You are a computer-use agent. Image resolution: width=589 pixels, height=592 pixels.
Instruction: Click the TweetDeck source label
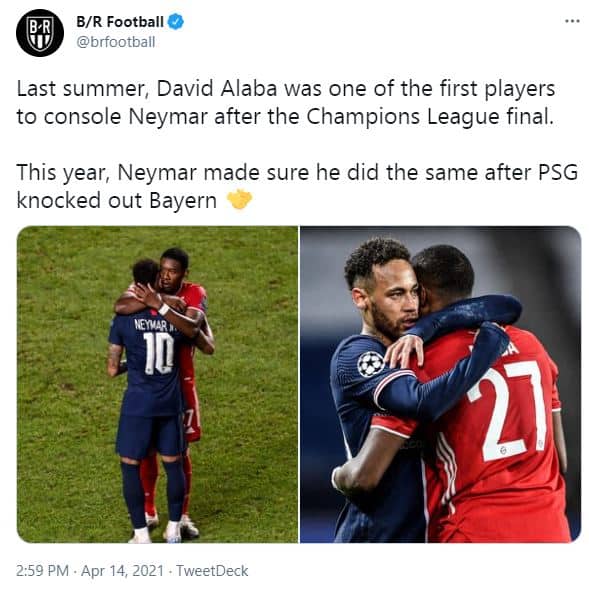212,570
